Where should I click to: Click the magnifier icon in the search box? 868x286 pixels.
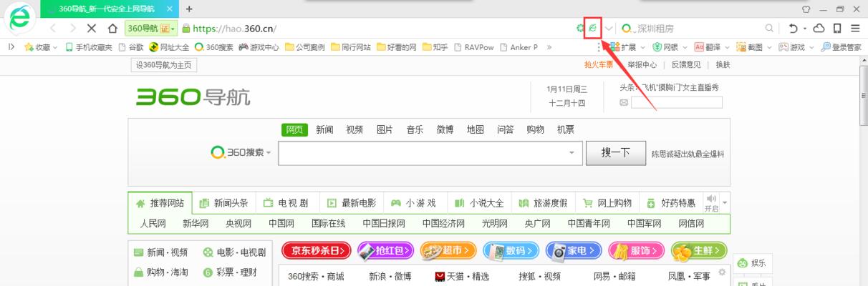770,29
